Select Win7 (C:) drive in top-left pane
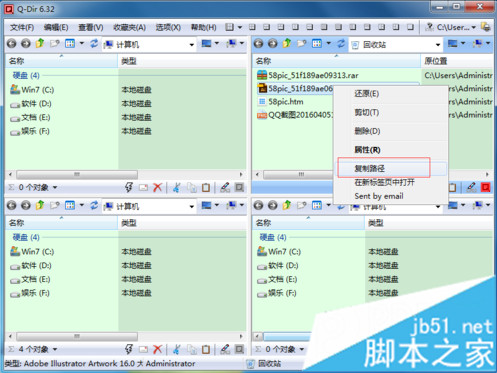The height and width of the screenshot is (373, 497). pyautogui.click(x=32, y=90)
